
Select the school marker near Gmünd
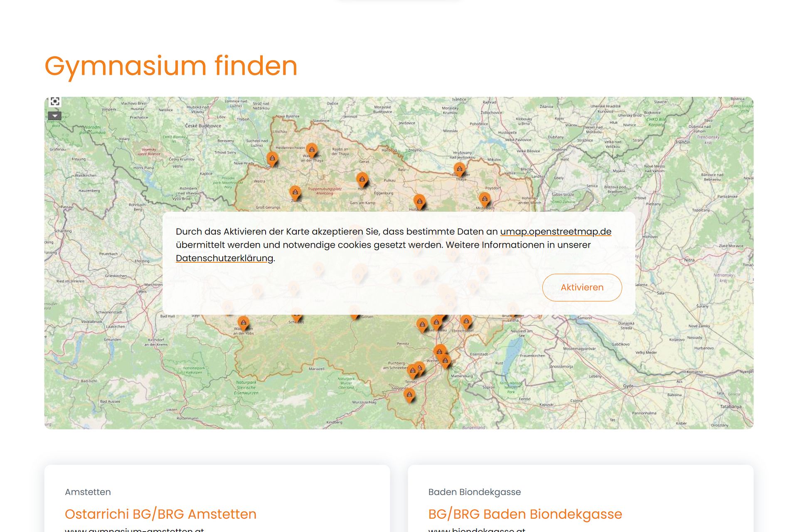click(x=273, y=157)
